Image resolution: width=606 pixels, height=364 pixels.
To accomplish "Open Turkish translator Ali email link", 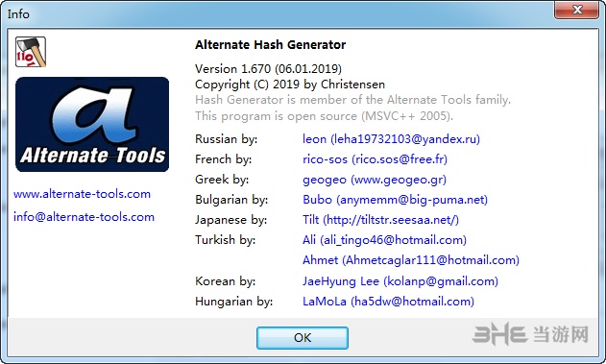I will coord(384,240).
